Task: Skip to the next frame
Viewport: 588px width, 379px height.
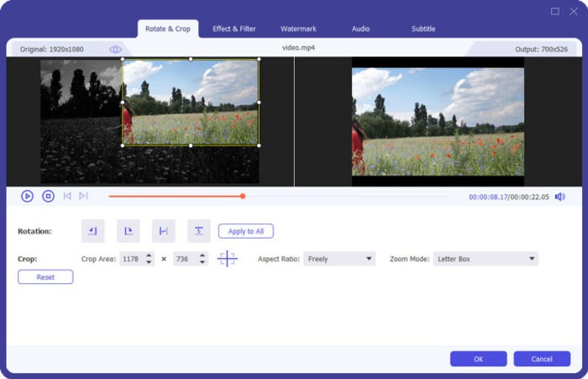Action: (x=83, y=196)
